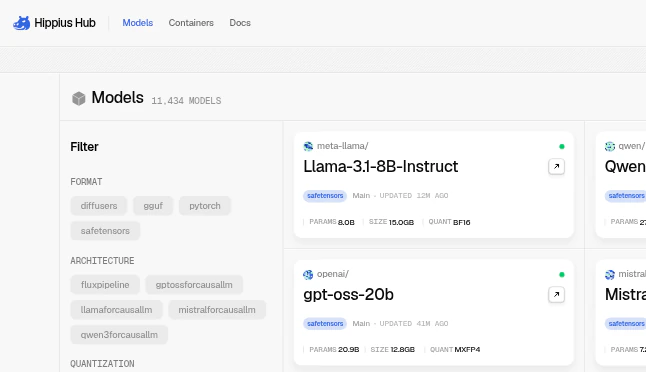Click the mistral avatar icon
The height and width of the screenshot is (372, 646).
point(610,274)
